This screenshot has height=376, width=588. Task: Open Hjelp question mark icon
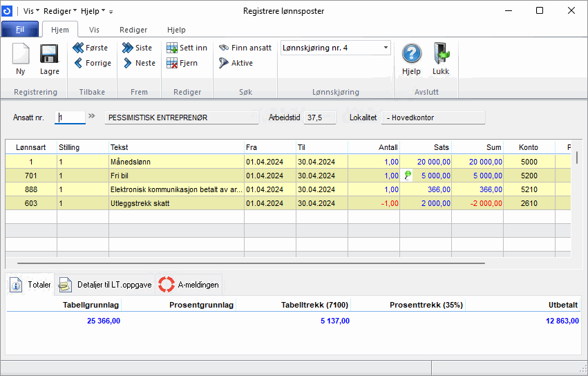[x=412, y=55]
